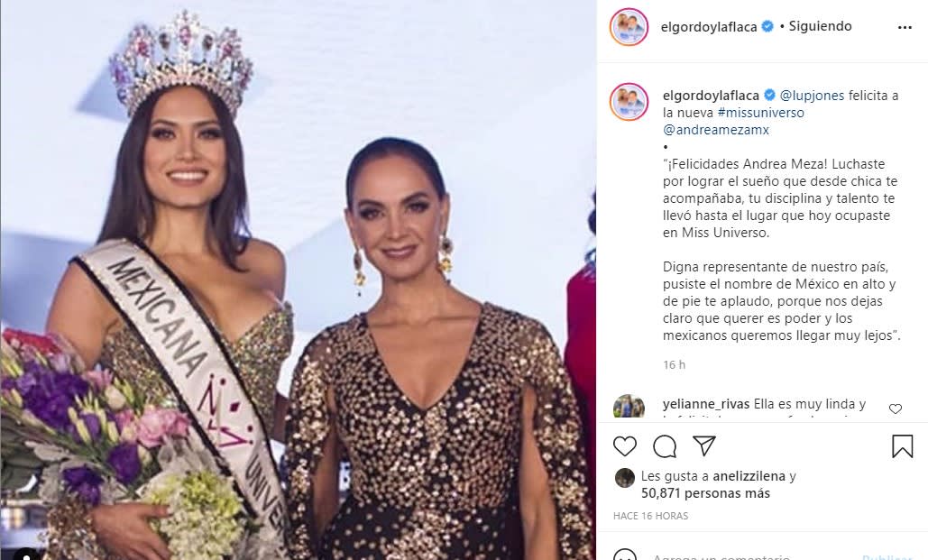
Task: Like yelianne_rivas comment with small heart
Action: click(896, 409)
